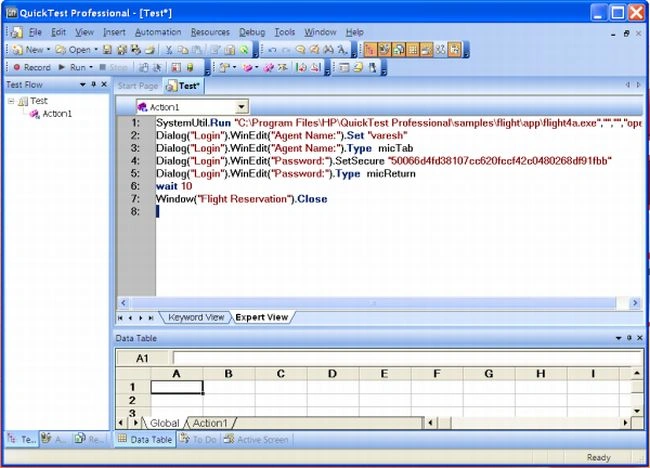Image resolution: width=650 pixels, height=468 pixels.
Task: Click the Find binoculars icon
Action: tap(329, 50)
